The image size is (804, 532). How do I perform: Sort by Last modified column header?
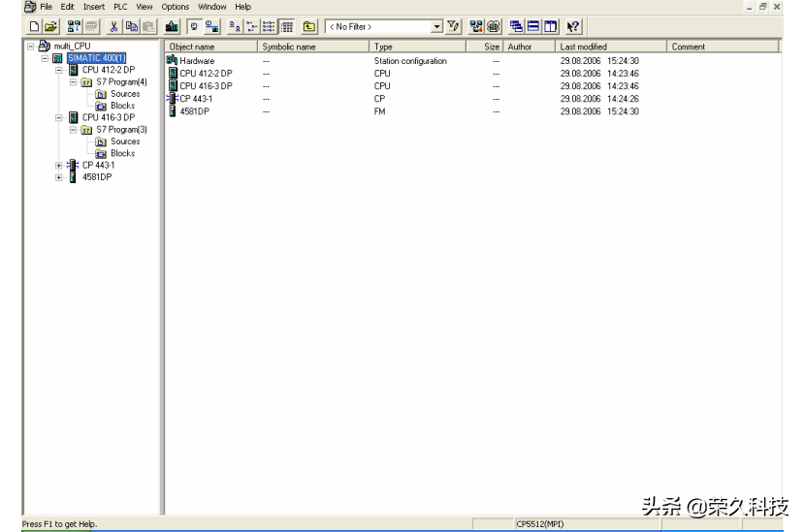coord(611,47)
